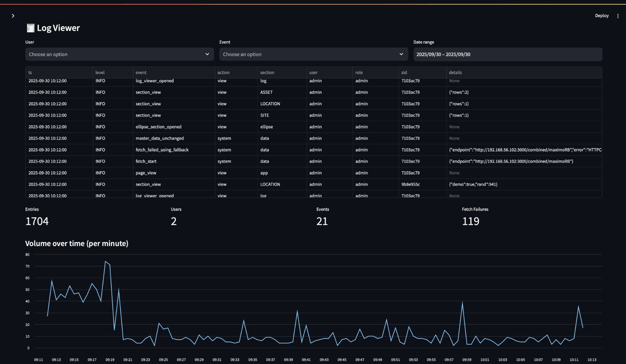Open the Date range picker field
The height and width of the screenshot is (364, 626).
tap(507, 54)
